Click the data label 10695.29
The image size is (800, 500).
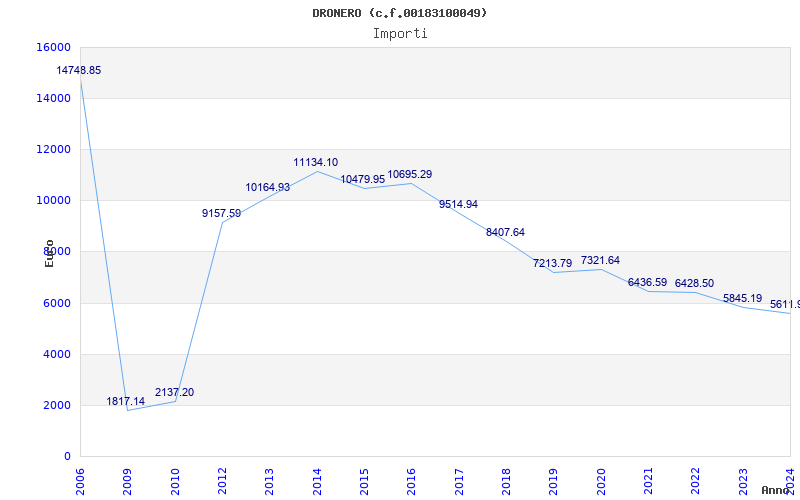410,174
